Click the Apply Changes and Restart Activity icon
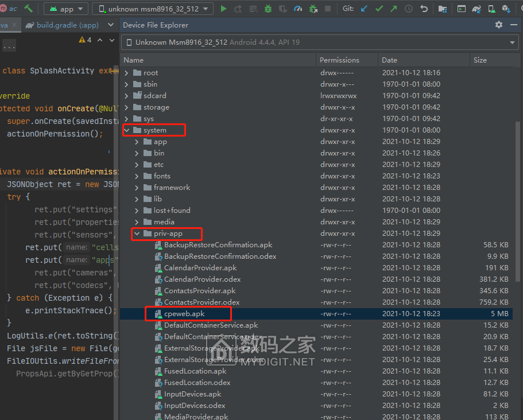The image size is (523, 420). (238, 9)
